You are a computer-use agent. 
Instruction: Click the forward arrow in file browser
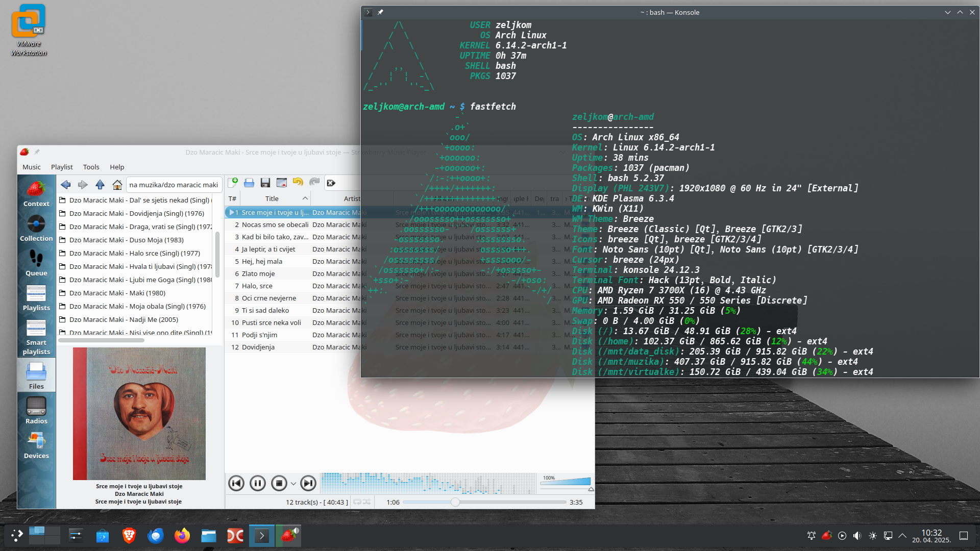(83, 185)
